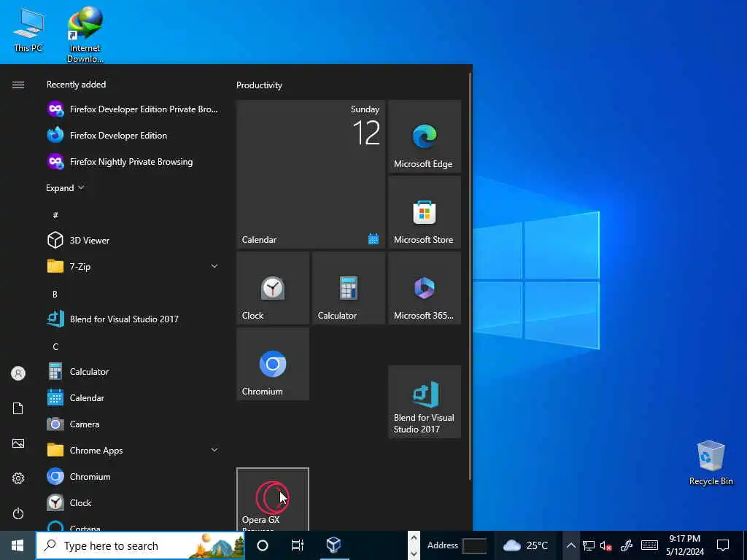747x560 pixels.
Task: Open the user account icon
Action: 18,373
